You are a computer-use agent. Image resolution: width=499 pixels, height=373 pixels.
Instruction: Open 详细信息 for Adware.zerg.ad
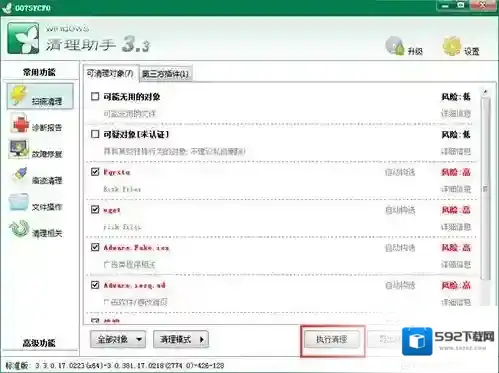pos(456,302)
